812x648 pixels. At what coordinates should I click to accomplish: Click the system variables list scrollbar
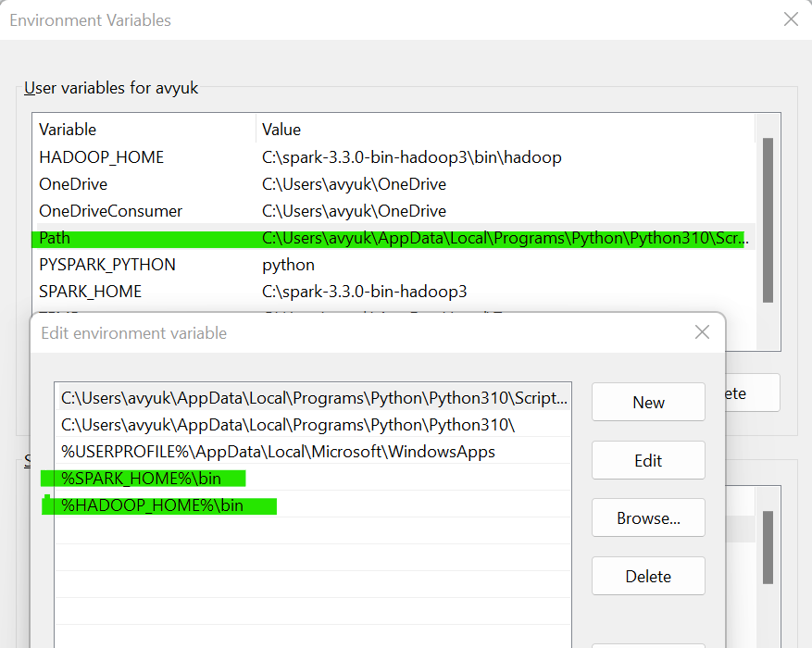(x=768, y=548)
